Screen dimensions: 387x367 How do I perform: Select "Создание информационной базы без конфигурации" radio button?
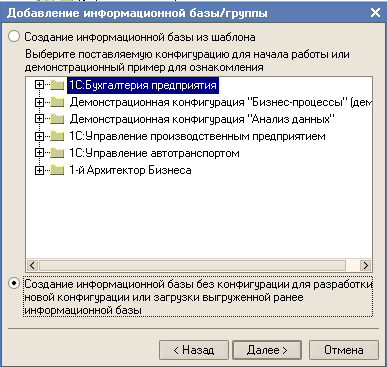click(x=14, y=284)
